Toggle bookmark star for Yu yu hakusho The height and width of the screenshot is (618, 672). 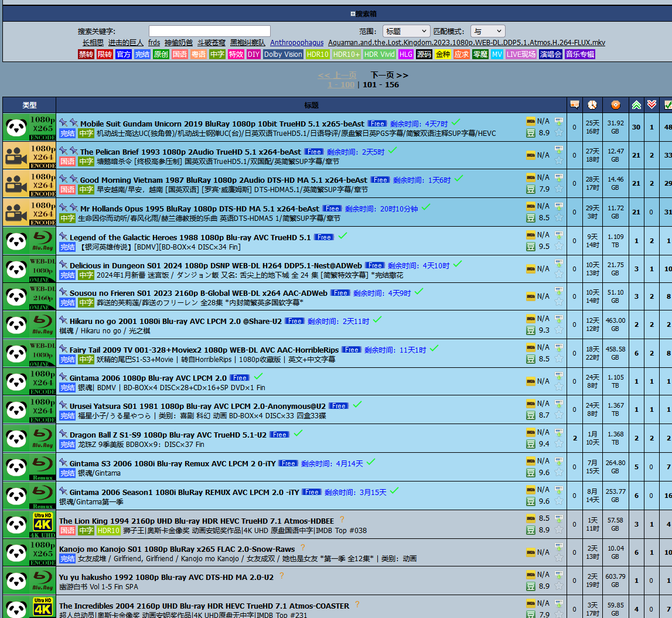(559, 586)
